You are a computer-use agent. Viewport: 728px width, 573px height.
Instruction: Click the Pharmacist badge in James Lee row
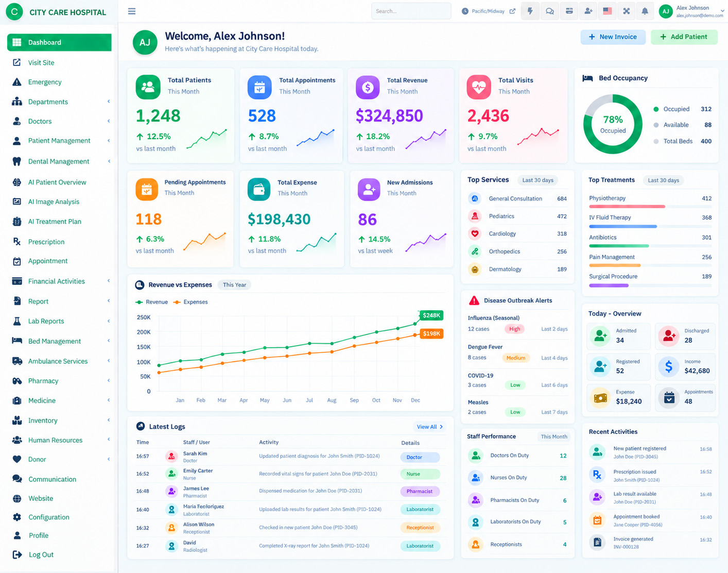pyautogui.click(x=420, y=491)
